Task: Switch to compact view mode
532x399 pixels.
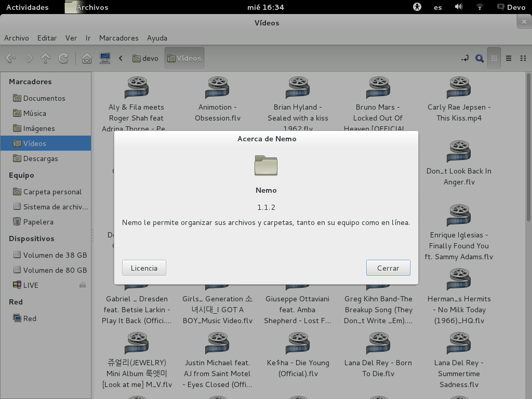Action: [x=523, y=58]
